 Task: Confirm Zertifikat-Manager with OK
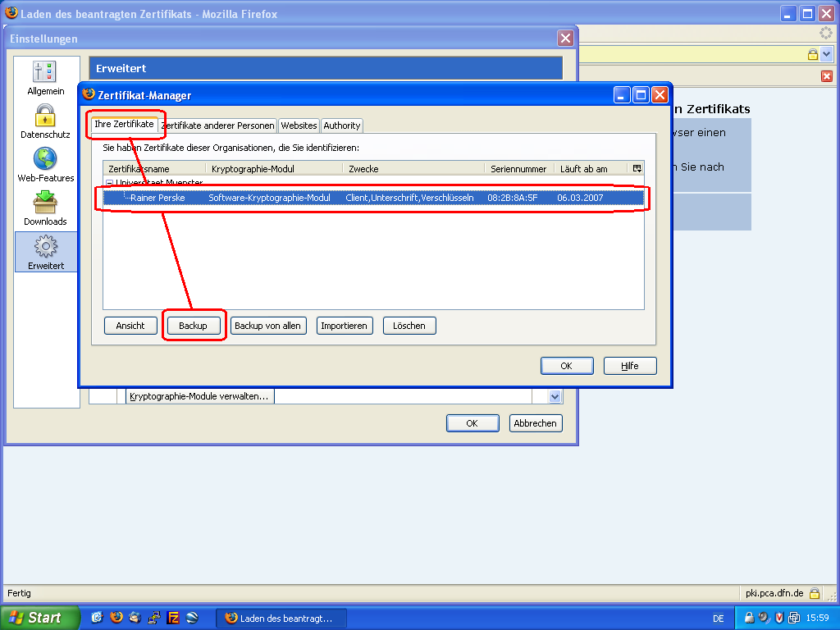(566, 366)
